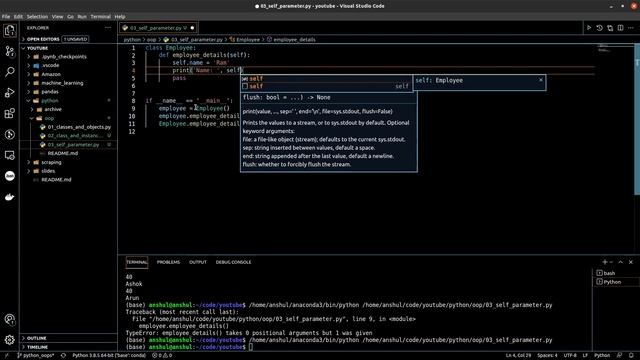
Task: Collapse the oop folder
Action: pyautogui.click(x=49, y=118)
